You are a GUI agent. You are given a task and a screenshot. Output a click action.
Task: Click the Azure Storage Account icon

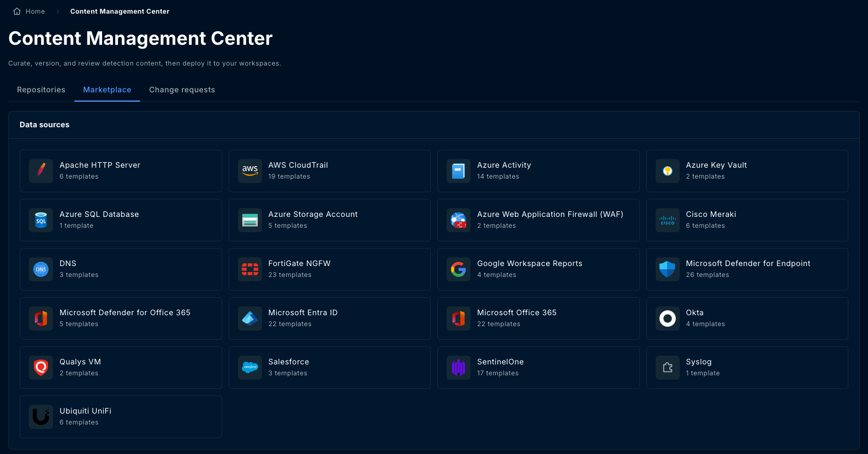[x=250, y=220]
